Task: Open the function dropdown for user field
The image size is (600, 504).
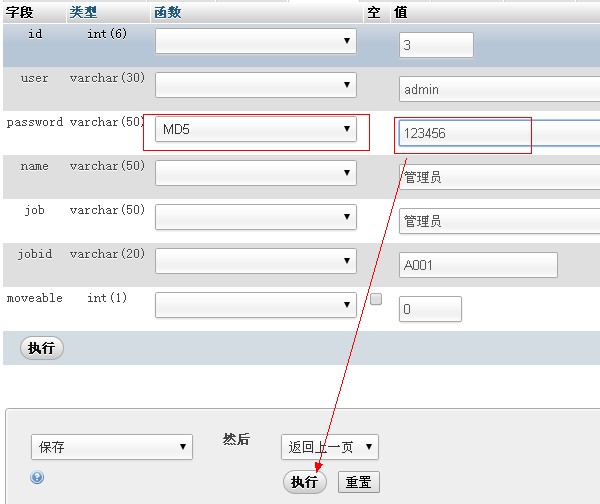Action: 255,85
